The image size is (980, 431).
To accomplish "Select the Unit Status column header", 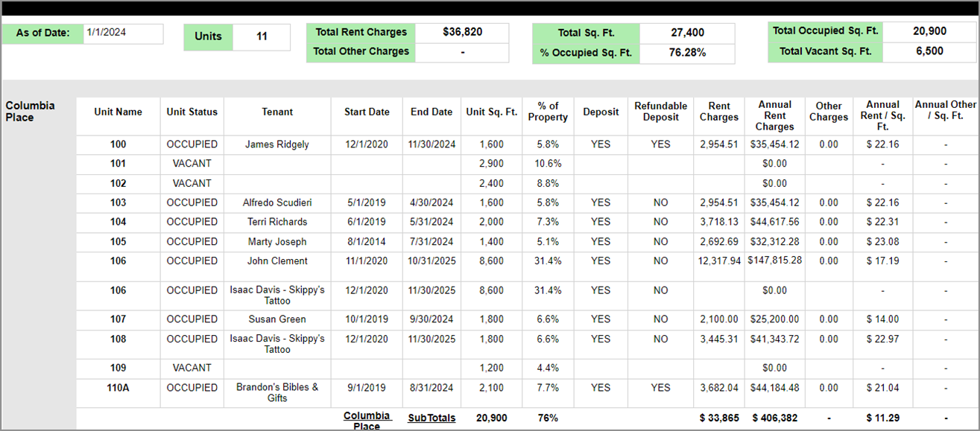I will 192,112.
